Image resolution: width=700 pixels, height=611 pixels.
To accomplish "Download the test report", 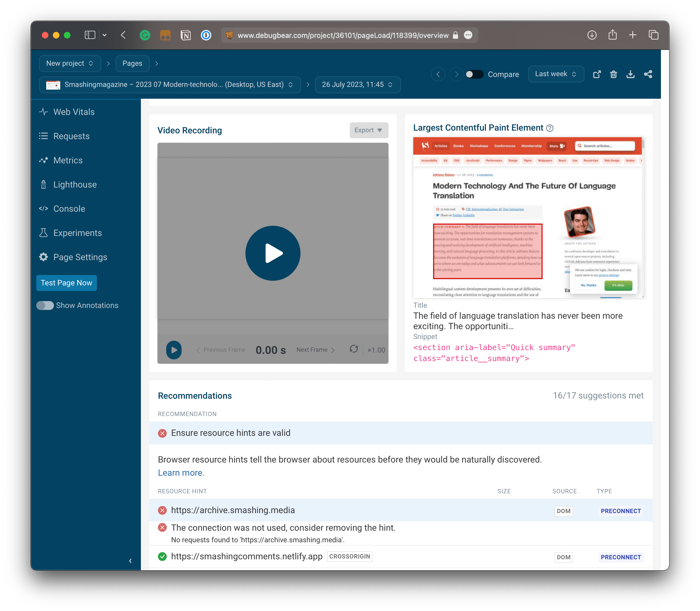I will (x=630, y=74).
